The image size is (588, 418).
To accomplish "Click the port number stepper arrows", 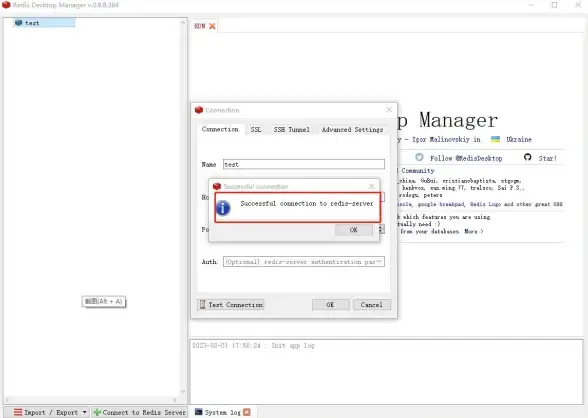I will pyautogui.click(x=381, y=229).
